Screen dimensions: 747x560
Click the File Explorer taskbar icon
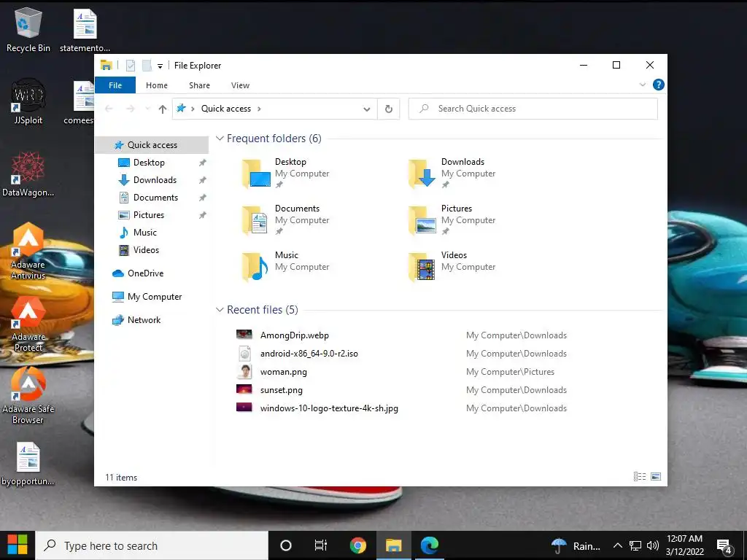393,545
